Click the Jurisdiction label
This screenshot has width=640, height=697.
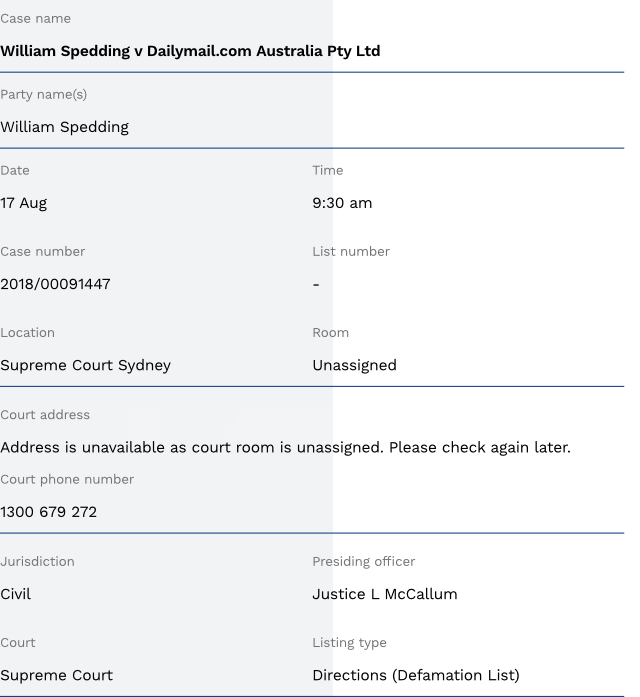[x=37, y=561]
